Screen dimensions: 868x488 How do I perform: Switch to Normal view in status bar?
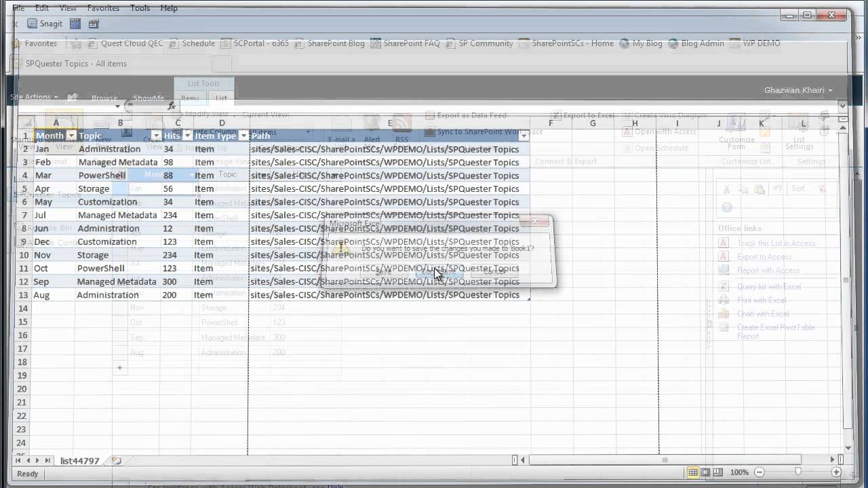[693, 472]
